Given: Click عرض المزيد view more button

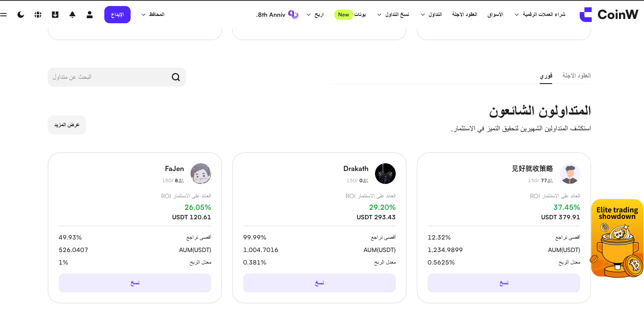Looking at the screenshot, I should (67, 125).
